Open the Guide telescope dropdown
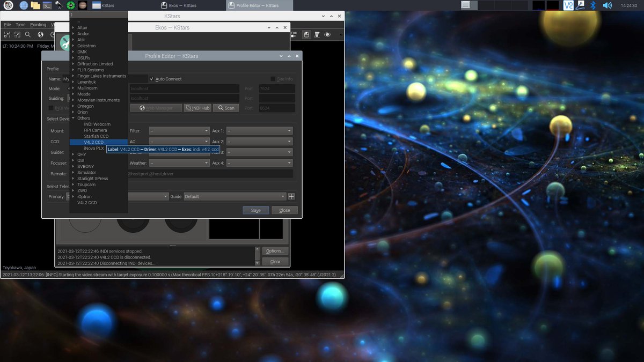Image resolution: width=644 pixels, height=362 pixels. click(x=235, y=196)
